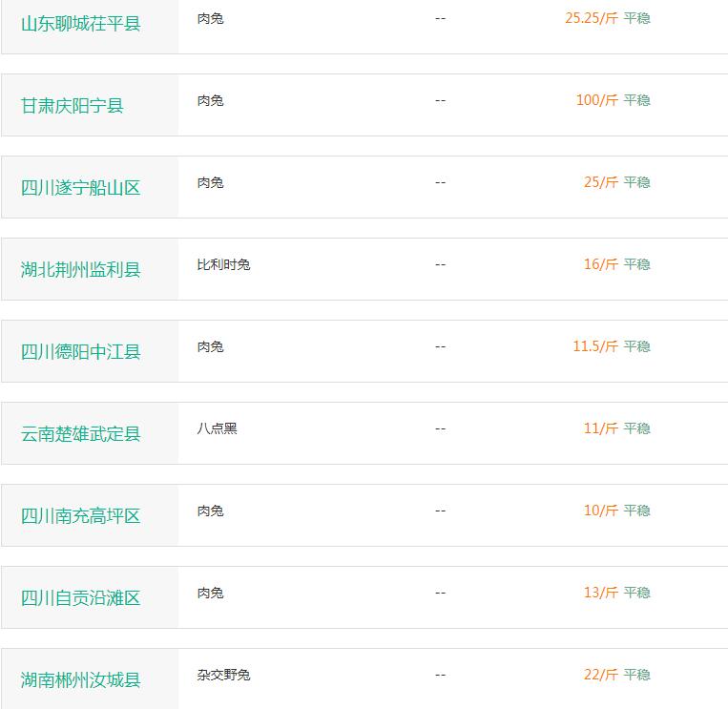
Task: Open the 湖南郴州汝城县 location link
Action: pyautogui.click(x=81, y=679)
